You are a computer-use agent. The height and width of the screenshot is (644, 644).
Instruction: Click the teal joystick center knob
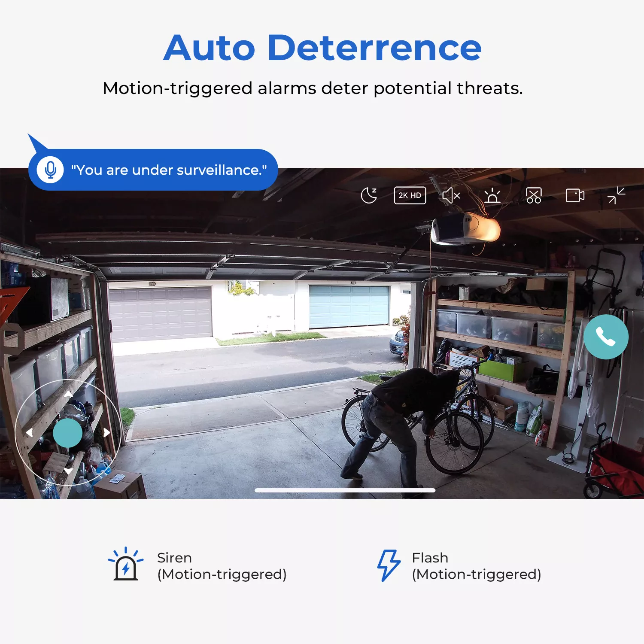coord(68,433)
